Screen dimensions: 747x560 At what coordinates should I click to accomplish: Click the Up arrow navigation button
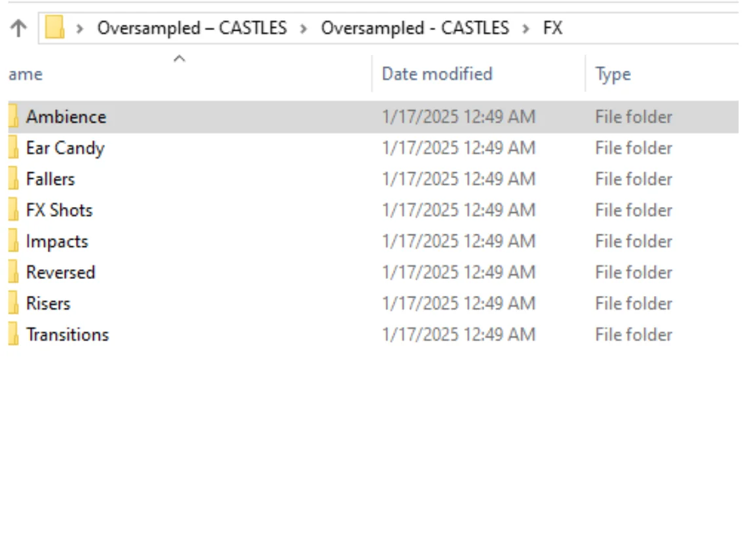click(20, 28)
